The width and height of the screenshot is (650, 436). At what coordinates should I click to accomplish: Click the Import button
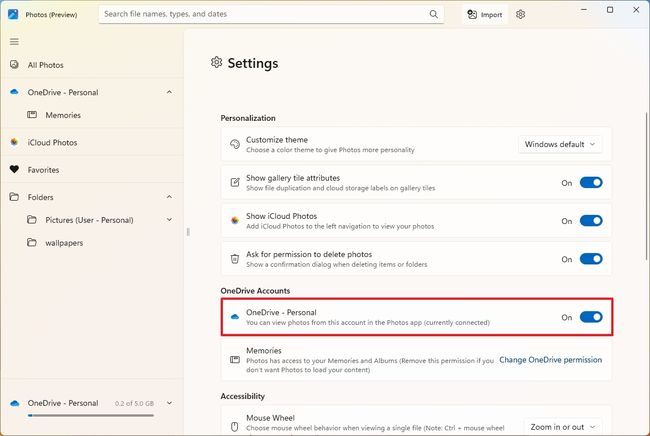485,15
